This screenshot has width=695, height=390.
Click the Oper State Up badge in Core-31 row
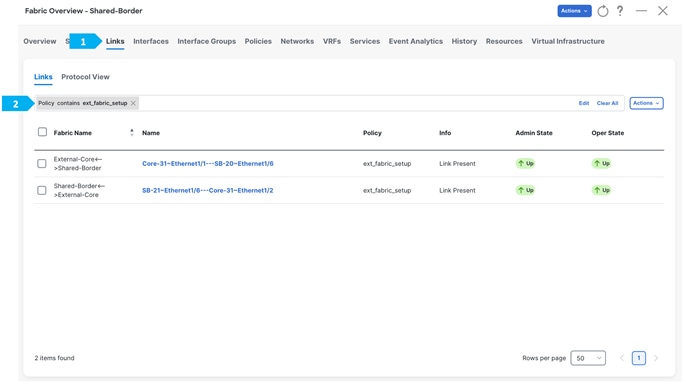coord(601,164)
